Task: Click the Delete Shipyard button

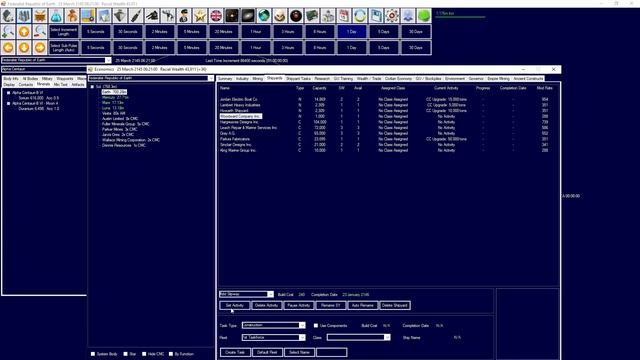Action: [x=395, y=305]
